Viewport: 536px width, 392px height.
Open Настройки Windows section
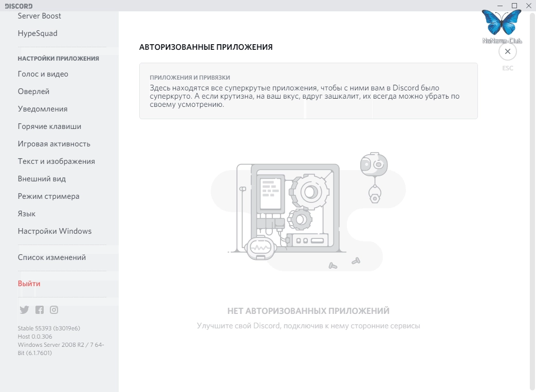(x=54, y=231)
